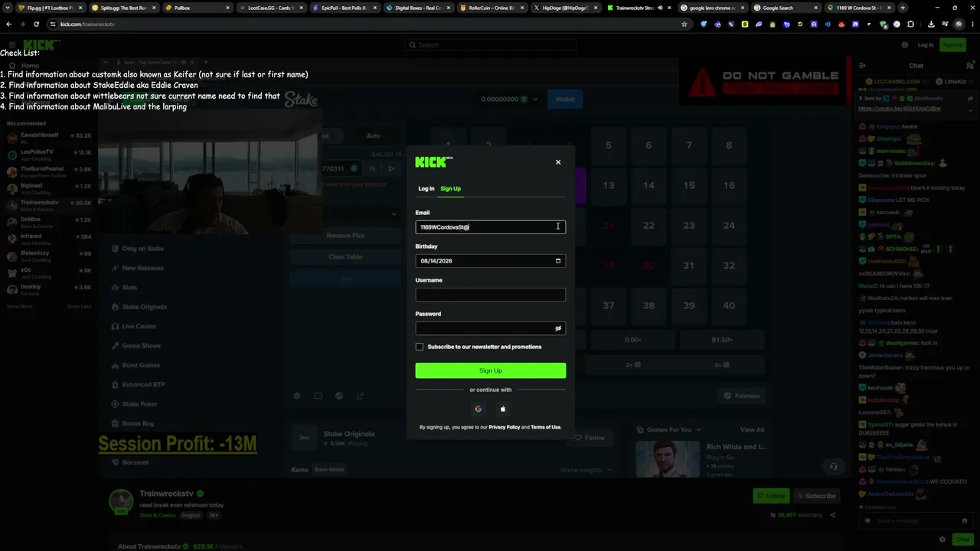Click Random Pick in the Keno game

click(345, 236)
